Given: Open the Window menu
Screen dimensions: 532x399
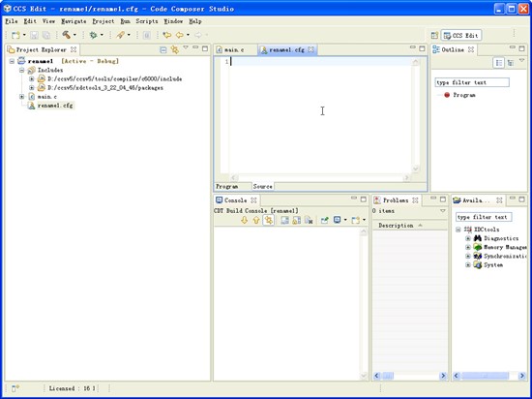Looking at the screenshot, I should [x=173, y=21].
